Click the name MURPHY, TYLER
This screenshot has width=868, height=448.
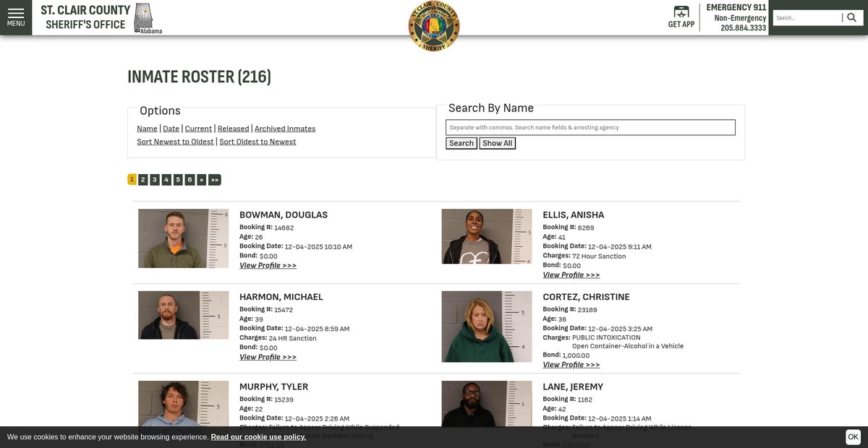(274, 387)
